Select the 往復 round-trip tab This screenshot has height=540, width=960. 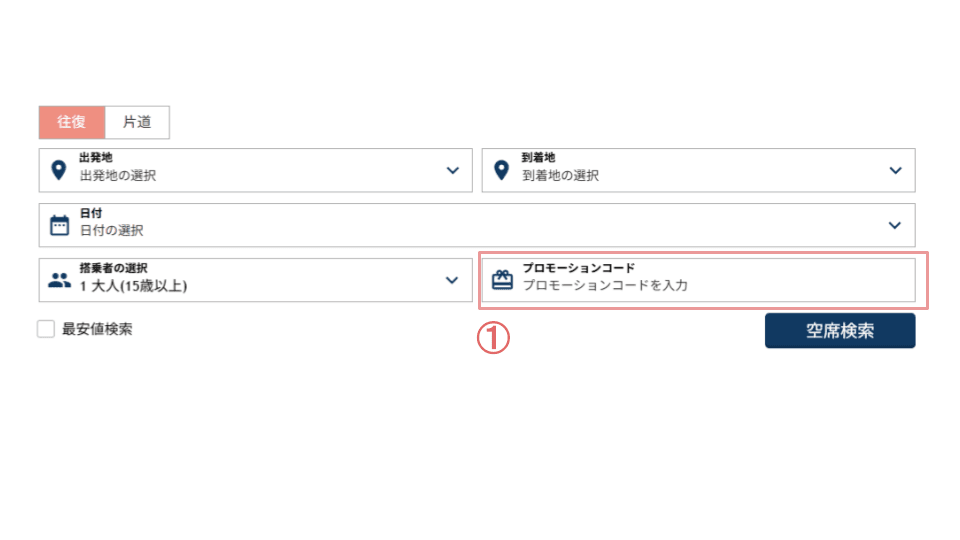[72, 122]
